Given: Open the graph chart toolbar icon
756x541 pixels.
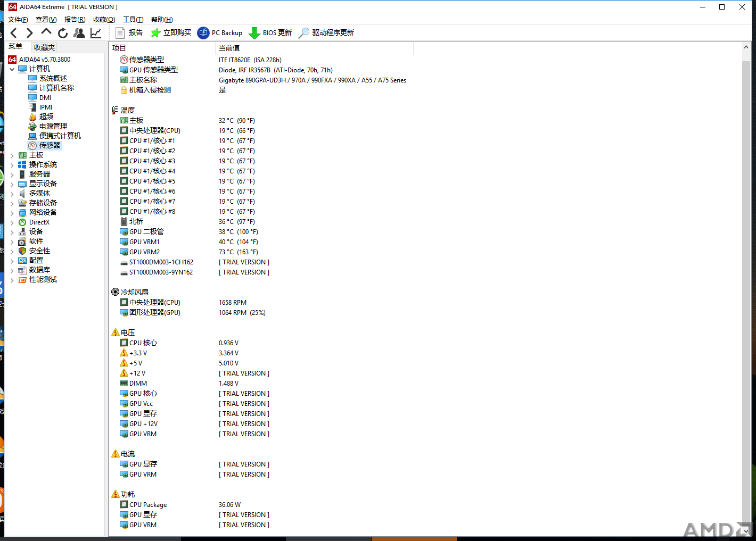Looking at the screenshot, I should 96,33.
